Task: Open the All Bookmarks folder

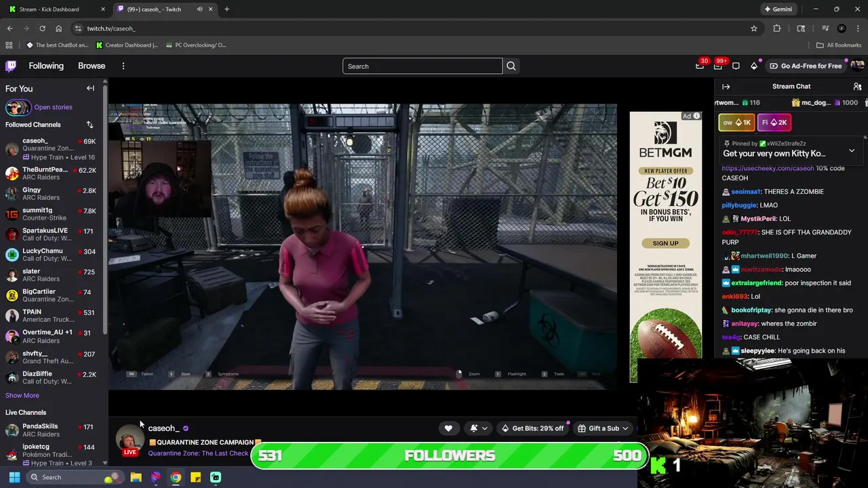Action: click(839, 45)
